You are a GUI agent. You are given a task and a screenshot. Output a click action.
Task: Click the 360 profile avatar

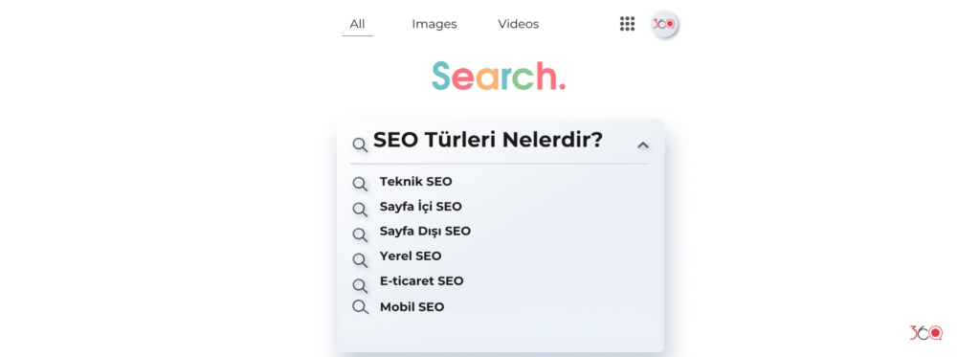(664, 24)
